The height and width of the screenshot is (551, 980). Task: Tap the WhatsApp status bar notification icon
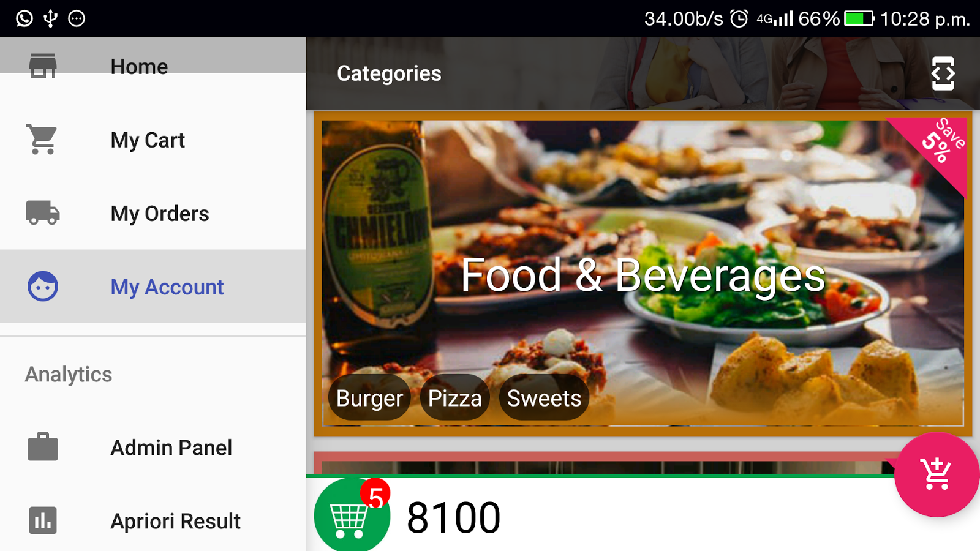[24, 18]
